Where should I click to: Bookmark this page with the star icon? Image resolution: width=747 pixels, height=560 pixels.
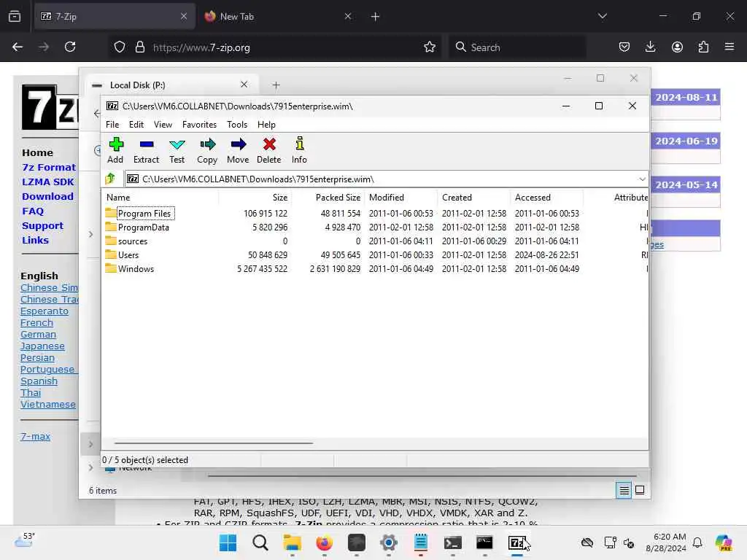tap(429, 47)
